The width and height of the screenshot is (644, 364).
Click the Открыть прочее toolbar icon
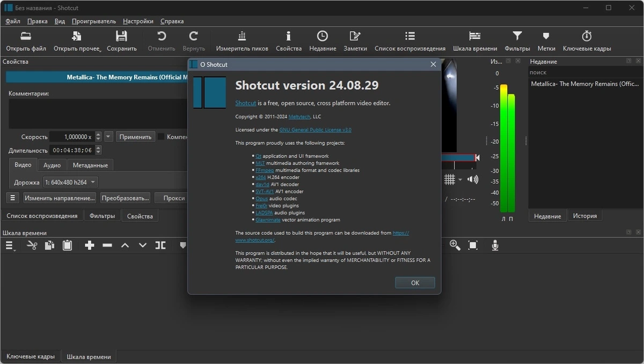click(77, 36)
